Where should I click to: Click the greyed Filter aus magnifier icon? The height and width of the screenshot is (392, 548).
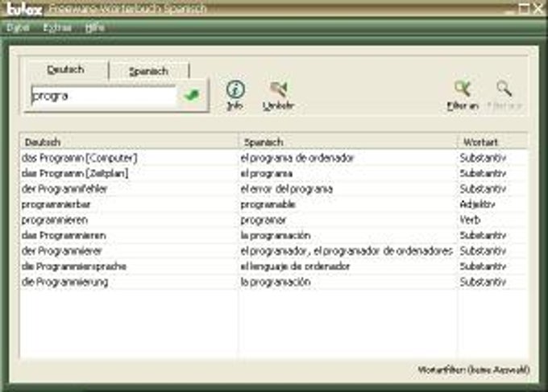[x=504, y=95]
